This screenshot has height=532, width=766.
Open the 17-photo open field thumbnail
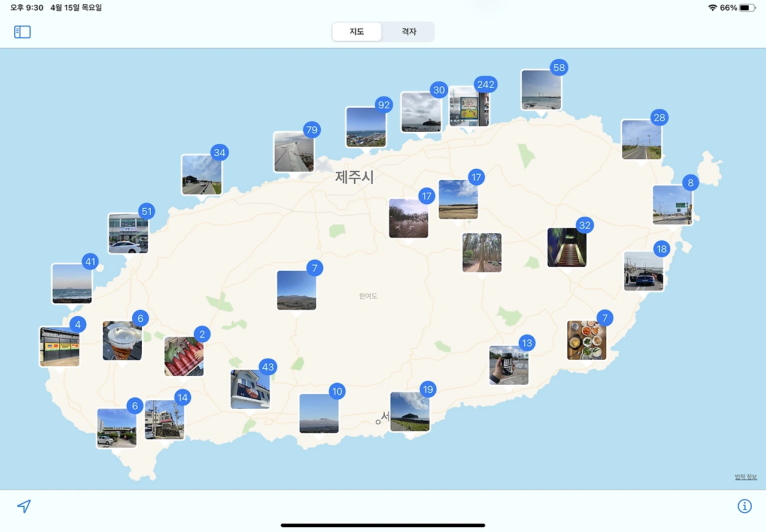pyautogui.click(x=458, y=199)
